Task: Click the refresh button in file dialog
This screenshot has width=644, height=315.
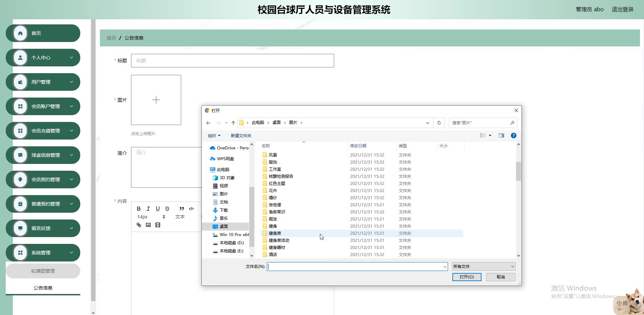Action: pos(439,123)
